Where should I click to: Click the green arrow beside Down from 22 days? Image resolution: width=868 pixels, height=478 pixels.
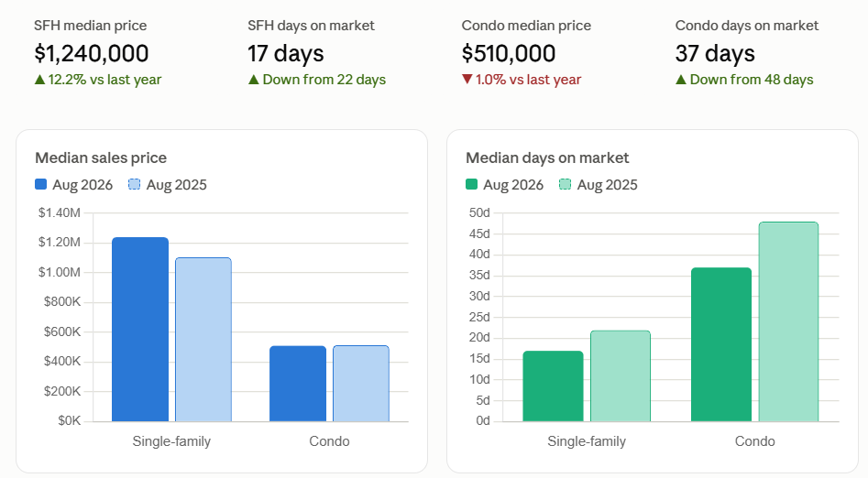(x=254, y=80)
